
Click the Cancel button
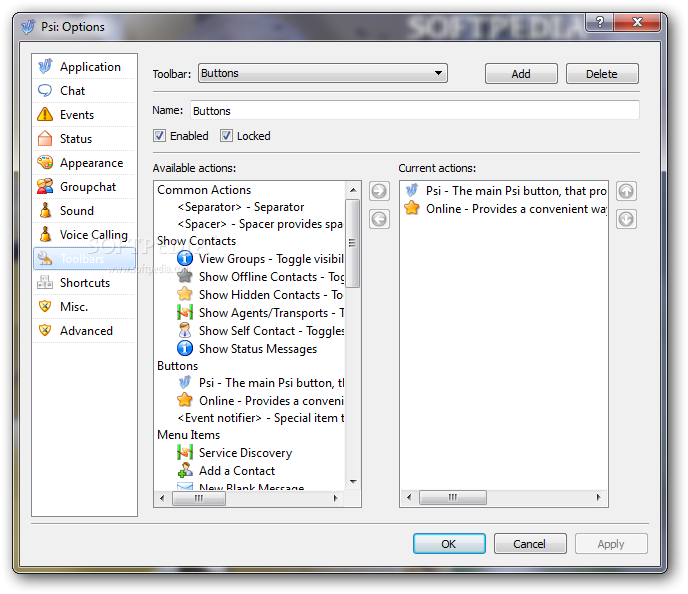530,544
